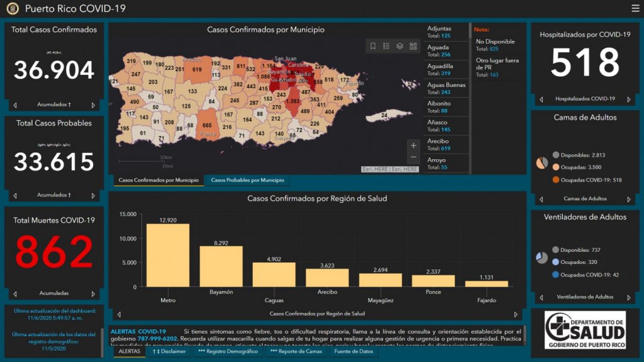Open the Fuente de Datos tab
The image size is (644, 362).
(353, 351)
